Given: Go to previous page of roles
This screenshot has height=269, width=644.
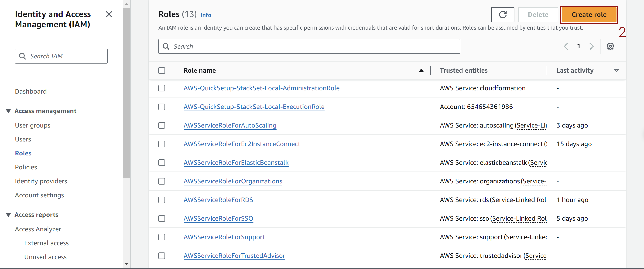Looking at the screenshot, I should click(566, 46).
